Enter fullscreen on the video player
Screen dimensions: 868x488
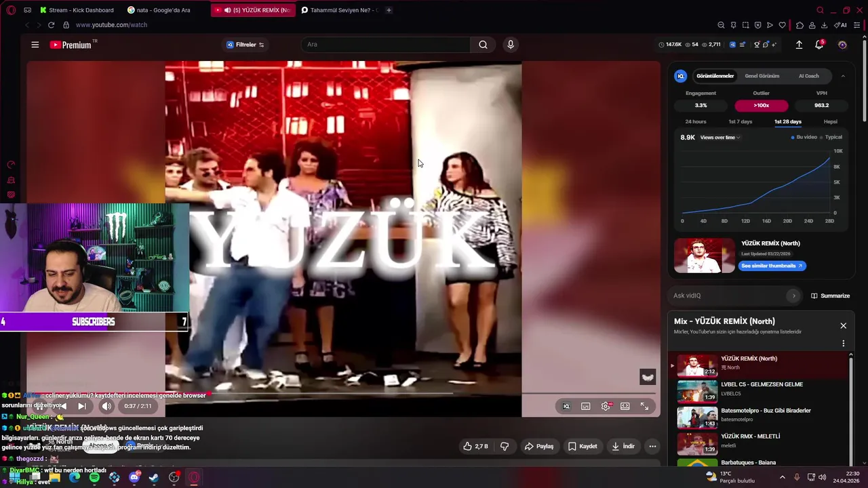point(644,406)
